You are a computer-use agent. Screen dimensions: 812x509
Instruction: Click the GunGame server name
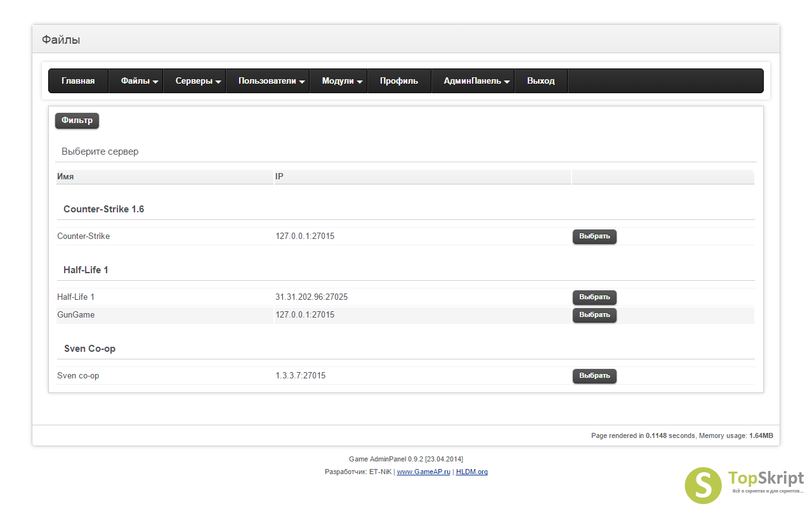point(75,315)
